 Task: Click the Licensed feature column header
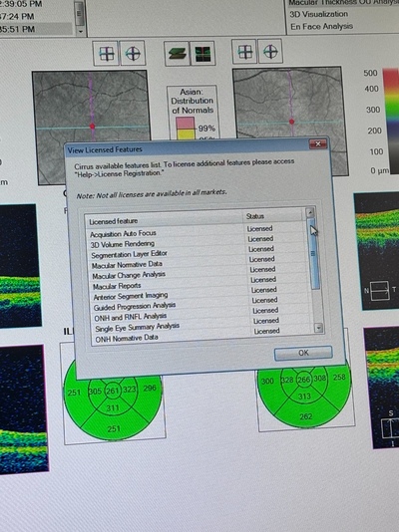(x=164, y=219)
